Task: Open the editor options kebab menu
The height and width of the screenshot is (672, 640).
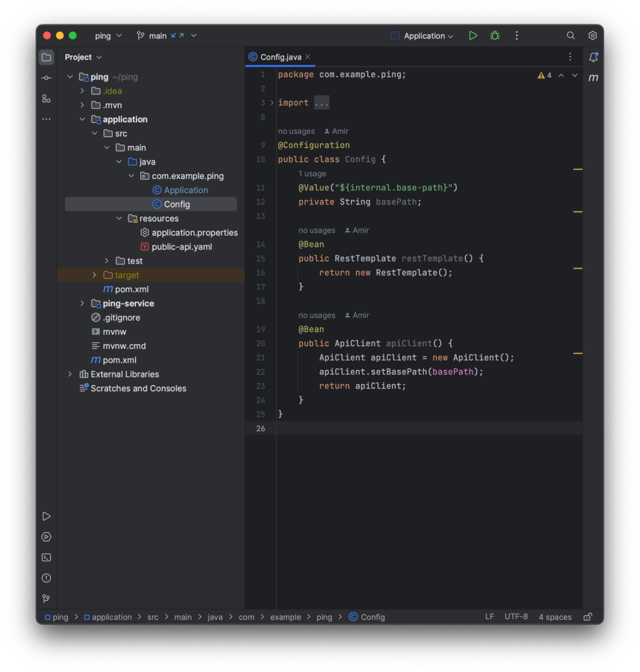Action: pos(570,57)
